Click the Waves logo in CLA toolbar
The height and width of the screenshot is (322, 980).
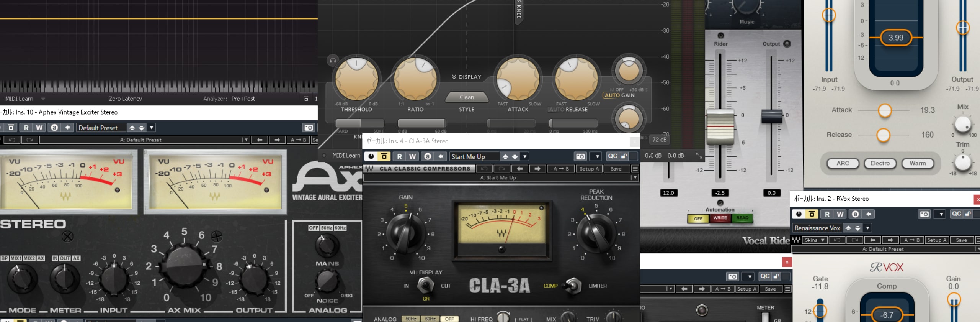(x=369, y=169)
